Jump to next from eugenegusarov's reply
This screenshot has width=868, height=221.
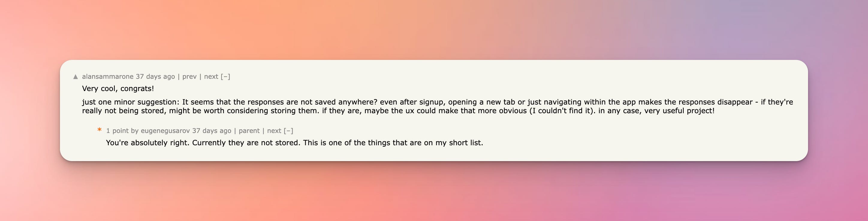274,131
